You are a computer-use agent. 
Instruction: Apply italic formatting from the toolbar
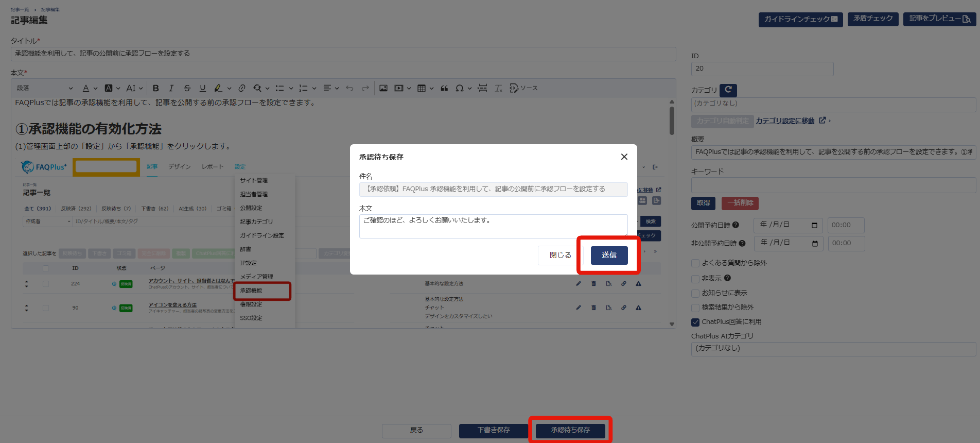171,88
